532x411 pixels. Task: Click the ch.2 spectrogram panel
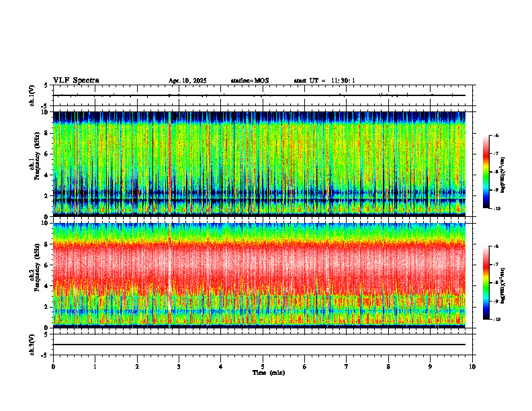tap(259, 275)
